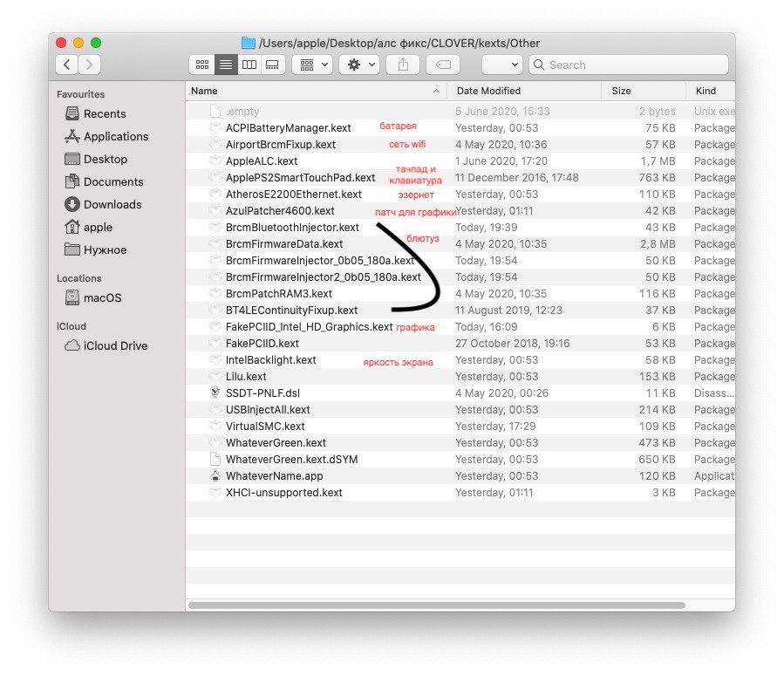Click the 1,7 MB size value
Screen dimensions: 784x676
pyautogui.click(x=658, y=161)
